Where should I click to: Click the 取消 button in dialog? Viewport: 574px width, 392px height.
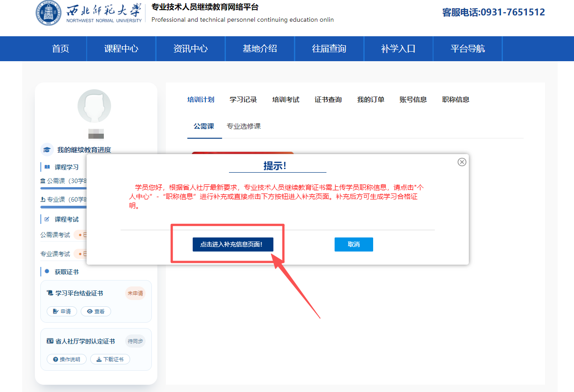(354, 244)
